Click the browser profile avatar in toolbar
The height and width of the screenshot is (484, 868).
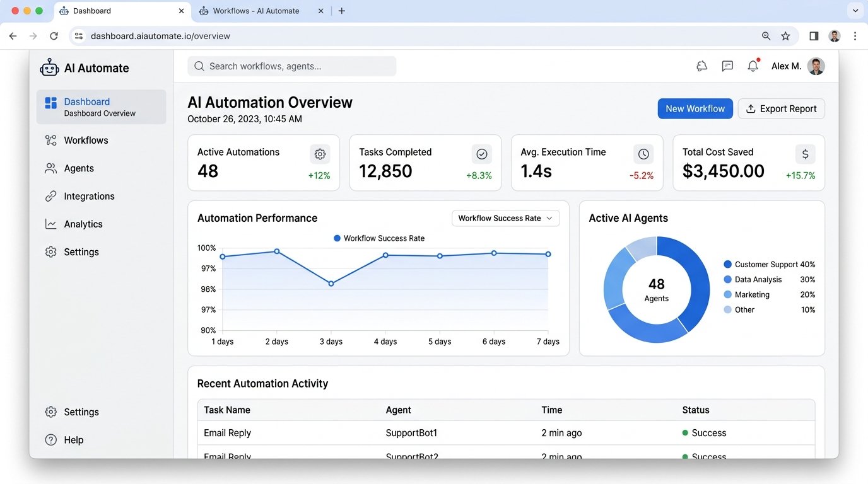pyautogui.click(x=835, y=36)
